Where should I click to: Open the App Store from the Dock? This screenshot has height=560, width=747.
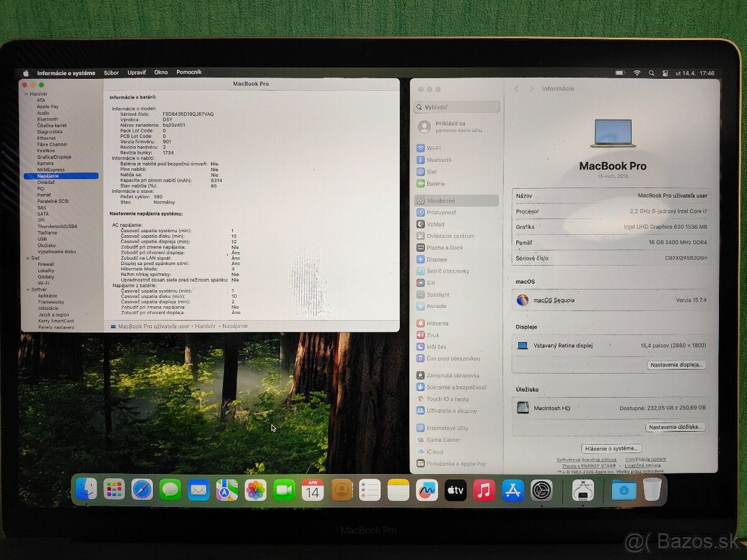coord(512,489)
